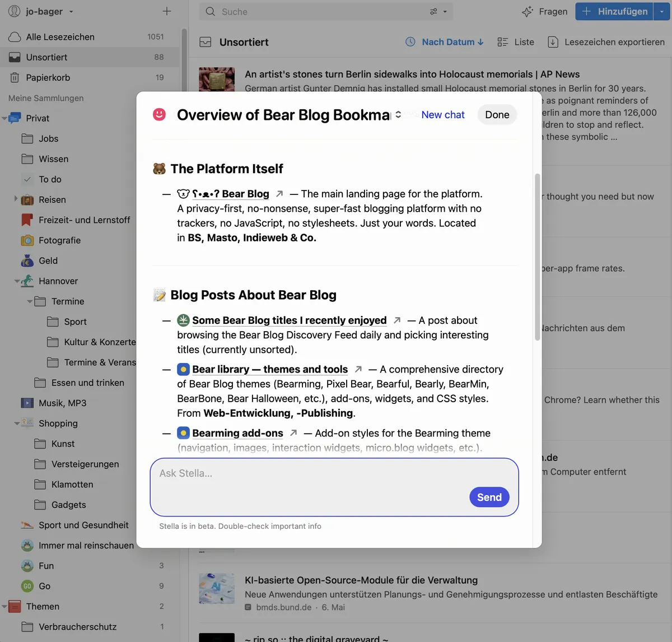Open Bear library — themes and tools link
Image resolution: width=672 pixels, height=642 pixels.
coord(270,369)
